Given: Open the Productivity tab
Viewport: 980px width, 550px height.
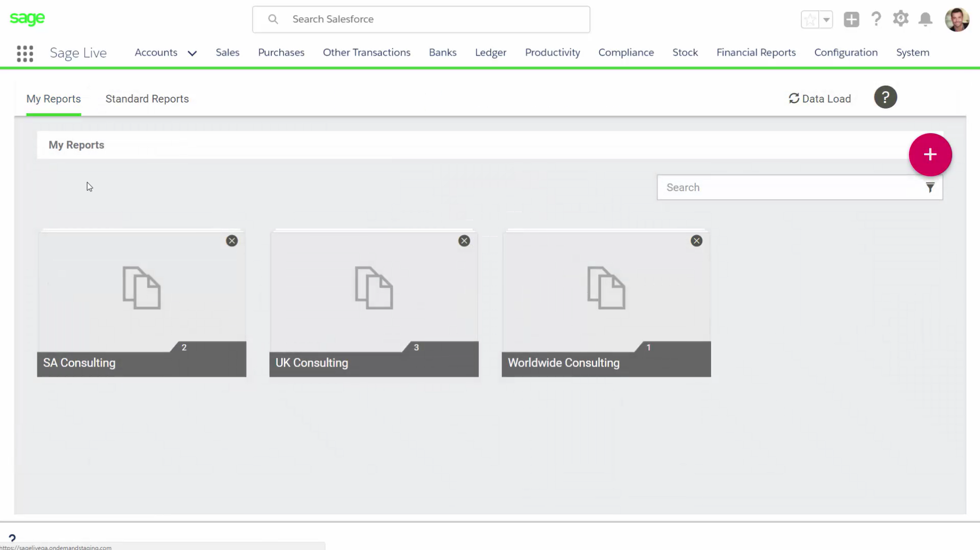Looking at the screenshot, I should [552, 53].
